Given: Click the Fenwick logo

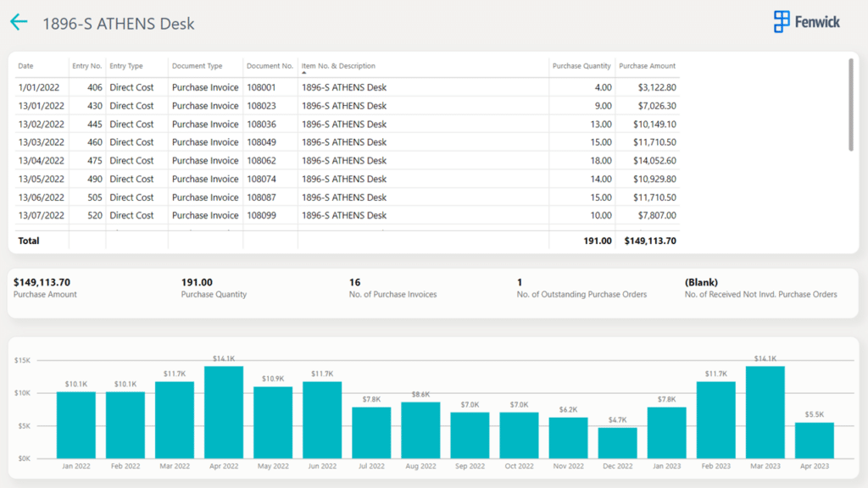Looking at the screenshot, I should pos(806,22).
